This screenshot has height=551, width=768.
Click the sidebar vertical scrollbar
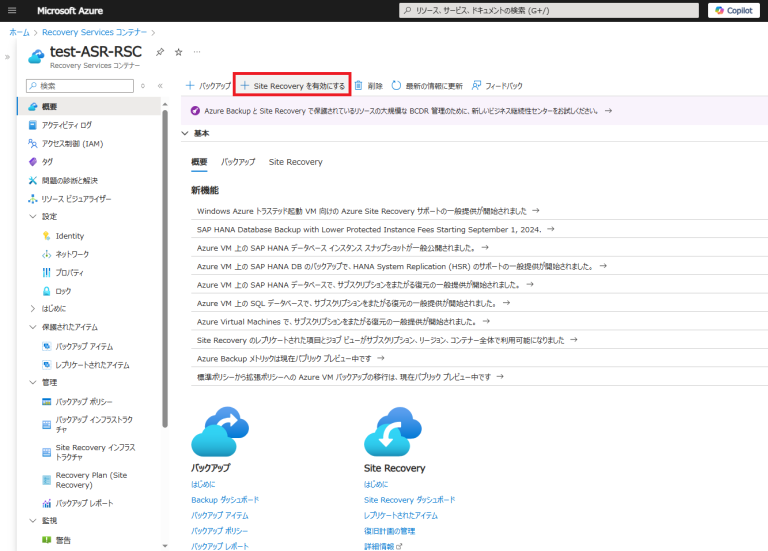165,300
